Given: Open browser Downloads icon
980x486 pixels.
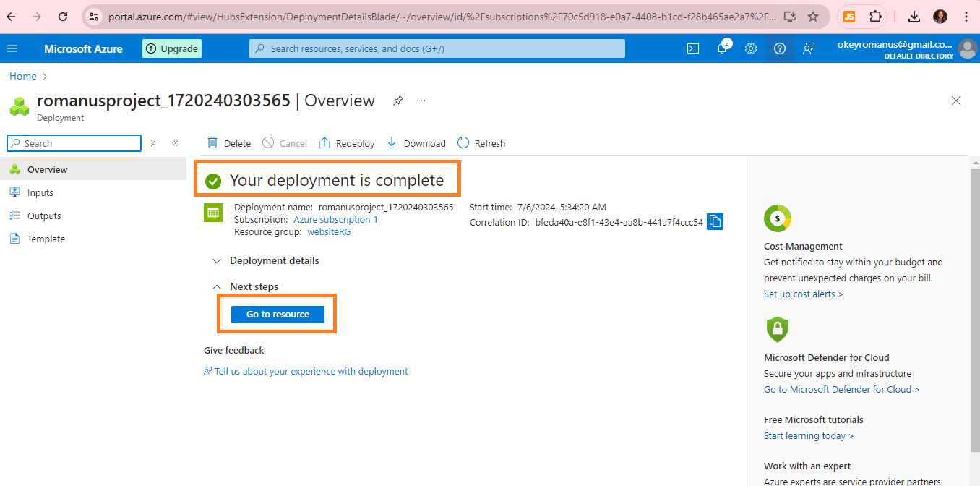Looking at the screenshot, I should [914, 16].
